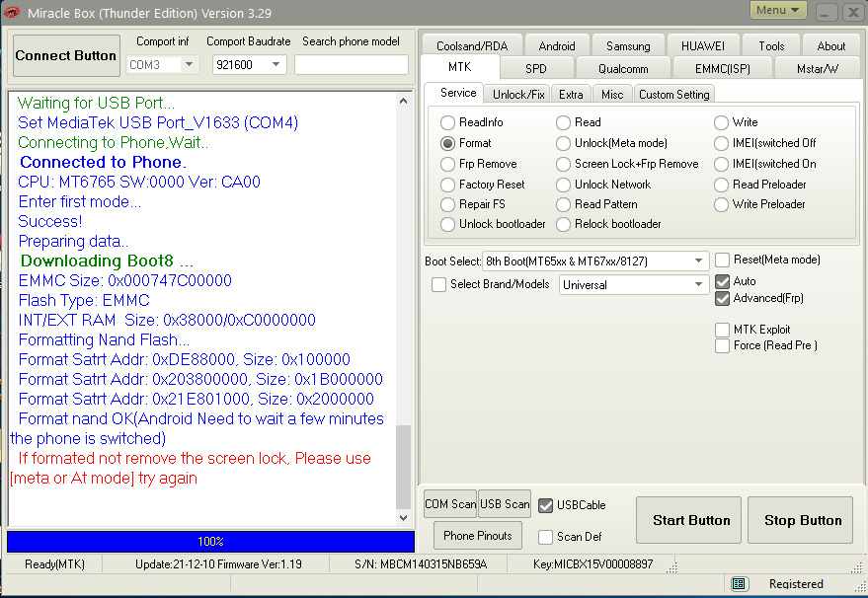Select the Write Preloader radio option
The image size is (868, 598).
point(721,204)
